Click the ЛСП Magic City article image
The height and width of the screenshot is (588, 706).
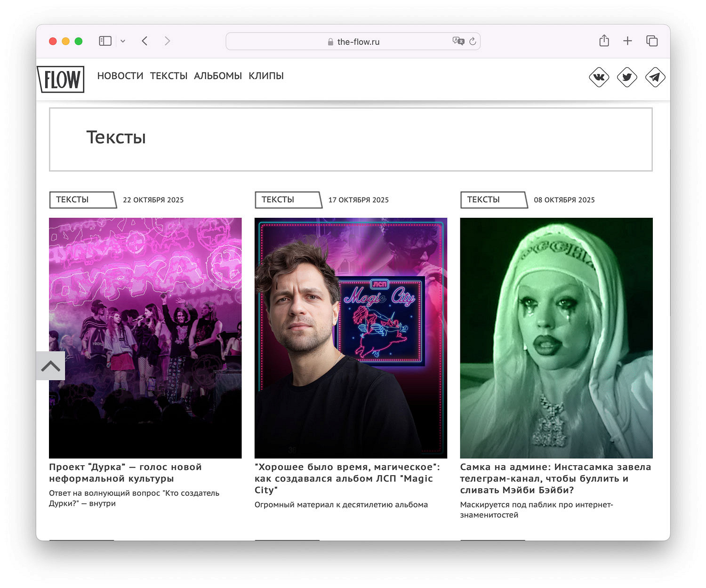351,337
